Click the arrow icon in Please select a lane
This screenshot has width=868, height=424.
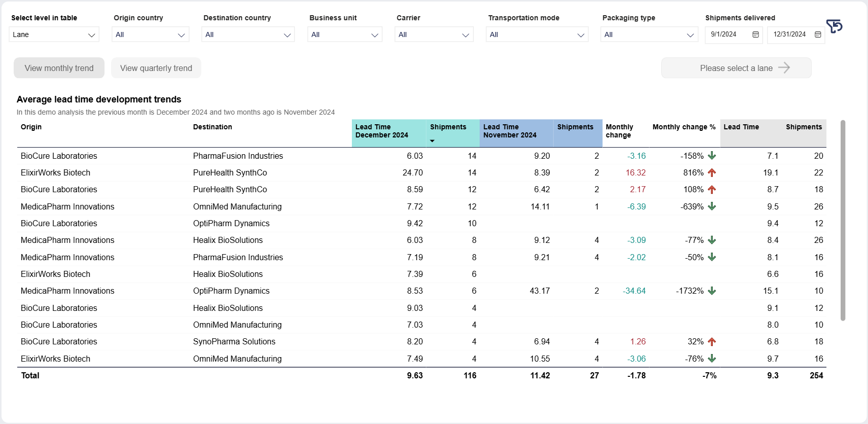point(784,68)
